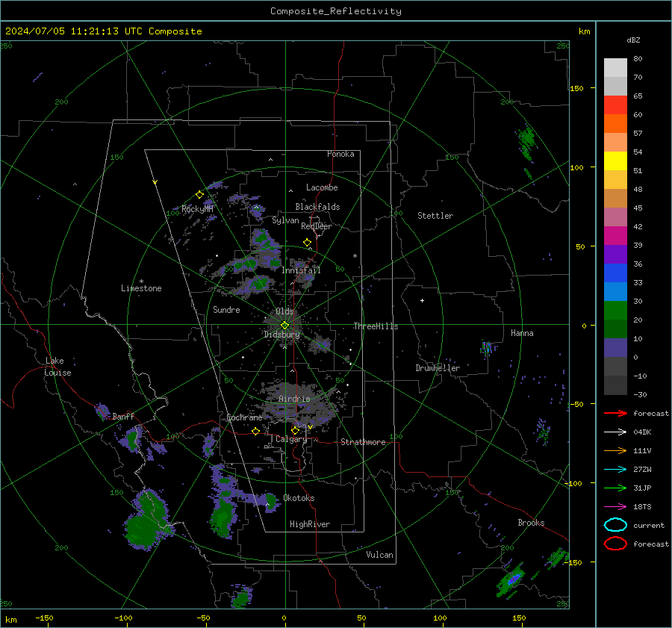Image resolution: width=672 pixels, height=628 pixels.
Task: Click the Innisfail town label
Action: coord(301,270)
